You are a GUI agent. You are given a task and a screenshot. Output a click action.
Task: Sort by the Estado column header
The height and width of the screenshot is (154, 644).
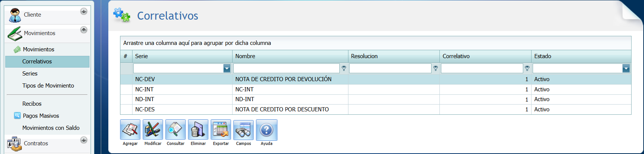pos(581,56)
